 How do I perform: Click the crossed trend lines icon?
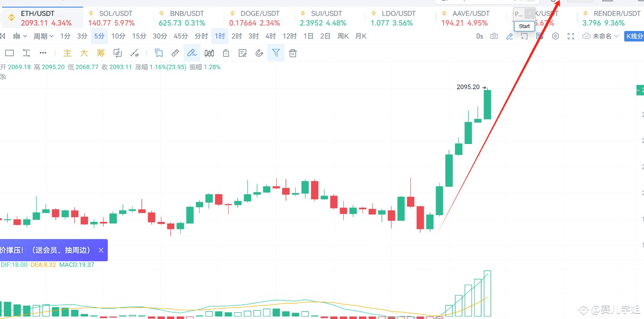point(135,53)
